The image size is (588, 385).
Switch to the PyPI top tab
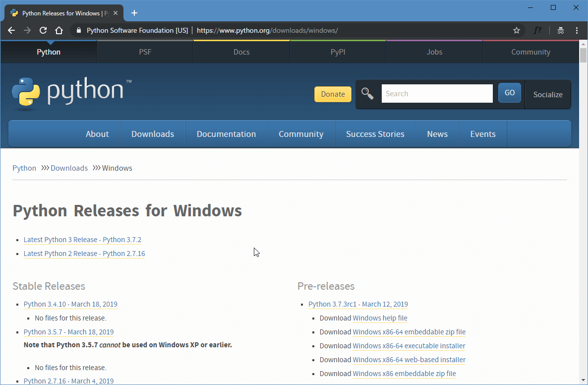click(338, 52)
